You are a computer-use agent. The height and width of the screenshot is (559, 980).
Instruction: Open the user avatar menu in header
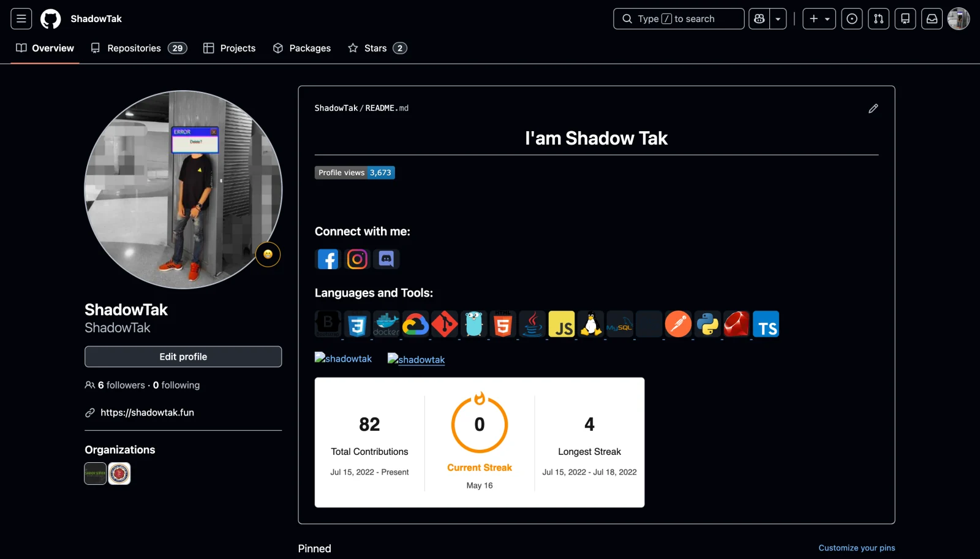coord(959,19)
